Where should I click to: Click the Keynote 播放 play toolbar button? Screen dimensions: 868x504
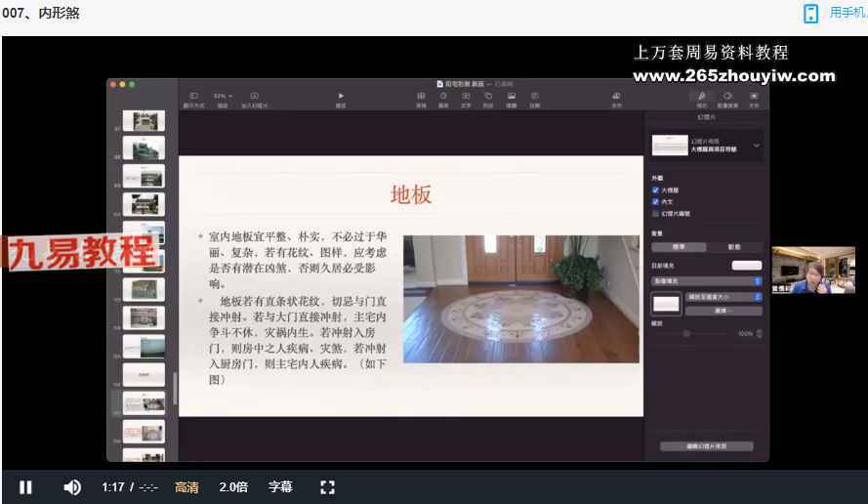[341, 97]
